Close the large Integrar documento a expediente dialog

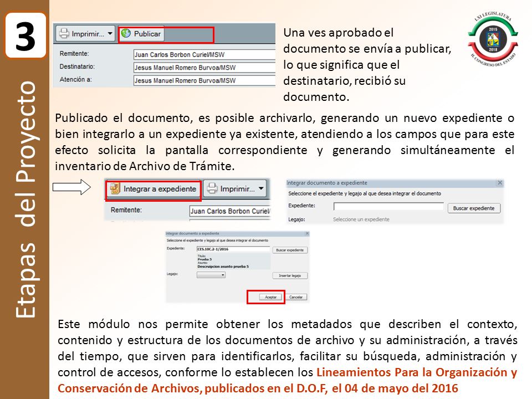click(500, 182)
